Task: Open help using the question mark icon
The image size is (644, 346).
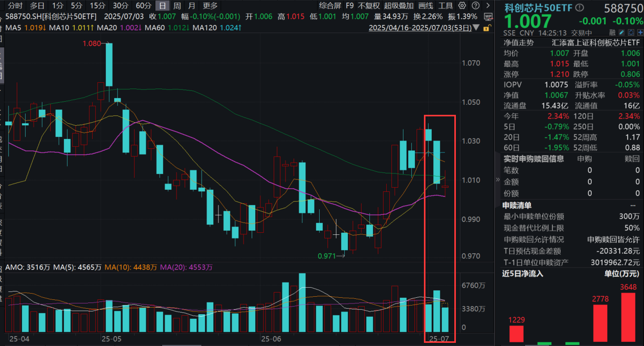Action: (476, 5)
